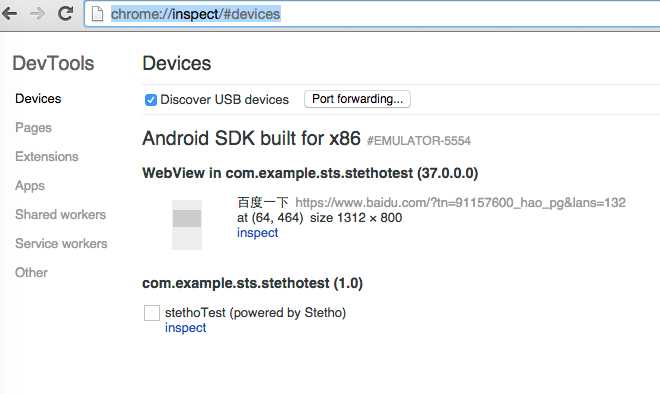The height and width of the screenshot is (394, 660).
Task: Click the stethoTest page favicon box
Action: point(152,313)
